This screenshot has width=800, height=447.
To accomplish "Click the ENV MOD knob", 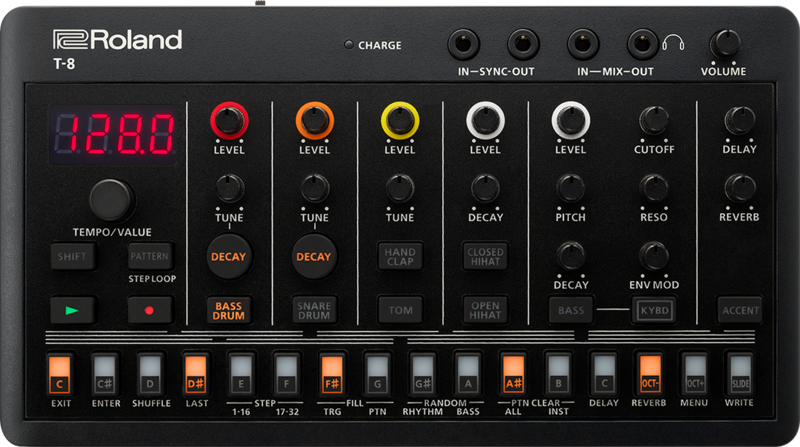I will (654, 255).
